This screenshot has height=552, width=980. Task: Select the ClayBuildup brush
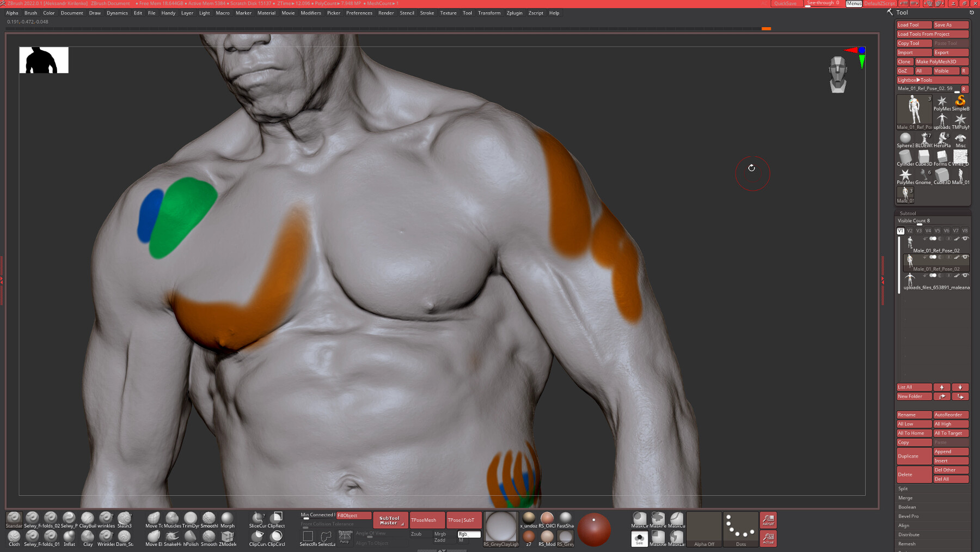(88, 517)
